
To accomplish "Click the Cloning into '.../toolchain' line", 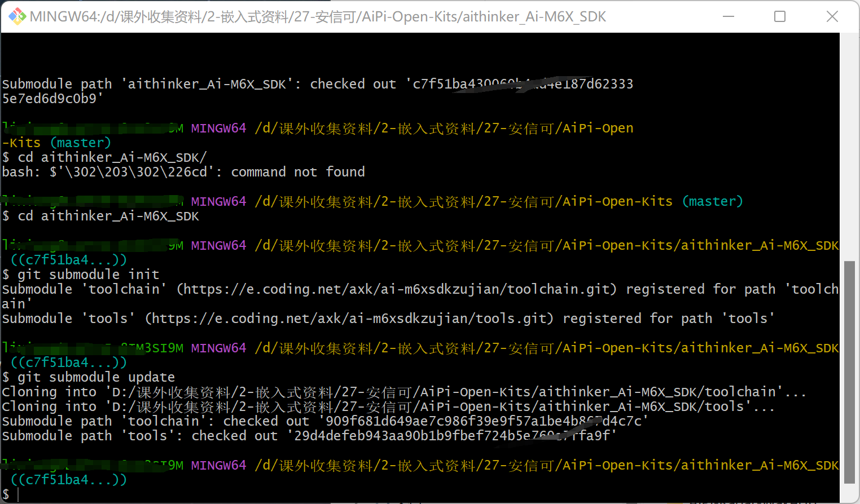I will pyautogui.click(x=404, y=392).
